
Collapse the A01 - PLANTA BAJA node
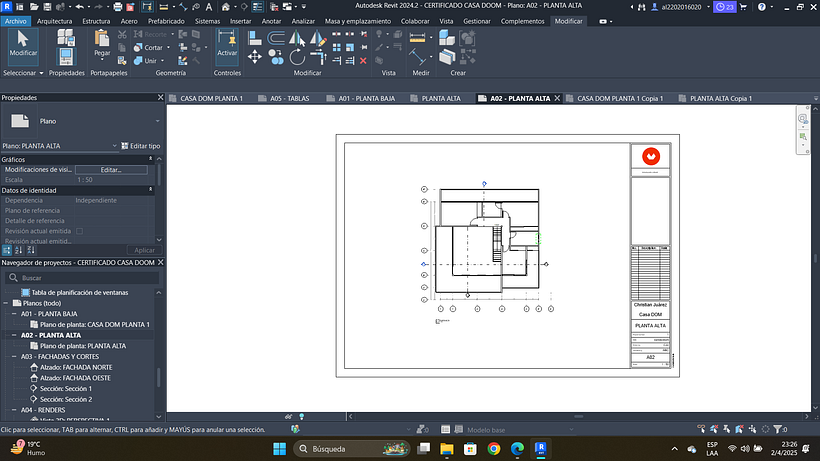[15, 314]
